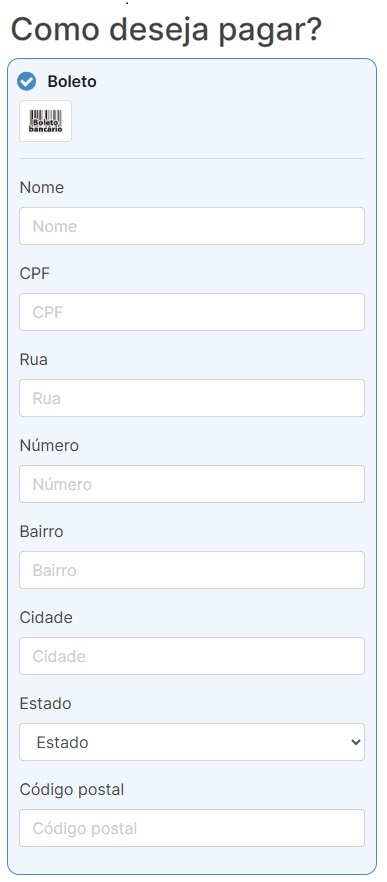Screen dimensions: 387x882
Task: Open the Estado dropdown list
Action: click(x=192, y=742)
